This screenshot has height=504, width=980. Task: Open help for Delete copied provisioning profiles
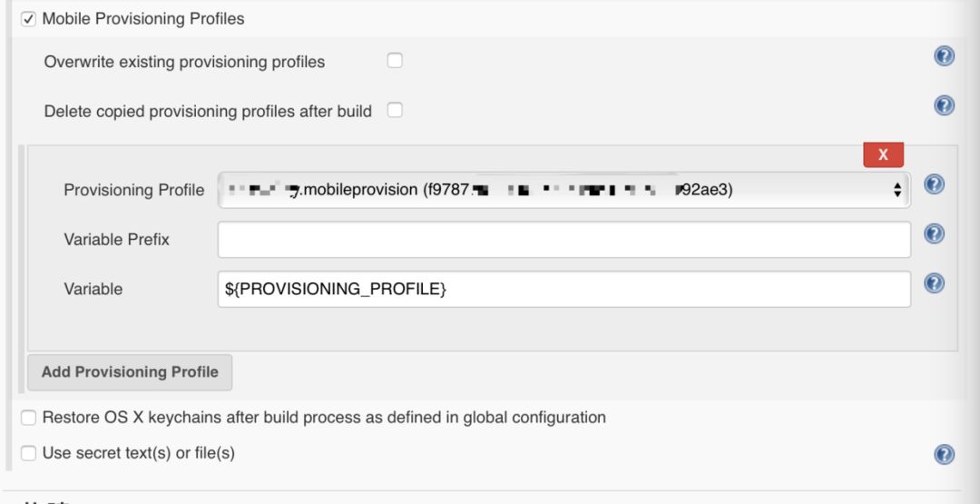coord(944,105)
